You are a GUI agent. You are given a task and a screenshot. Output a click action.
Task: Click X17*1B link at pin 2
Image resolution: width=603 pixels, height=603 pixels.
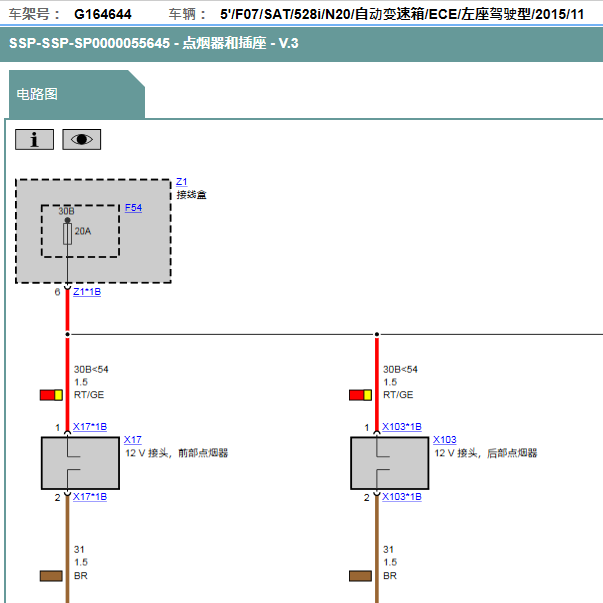pyautogui.click(x=90, y=497)
